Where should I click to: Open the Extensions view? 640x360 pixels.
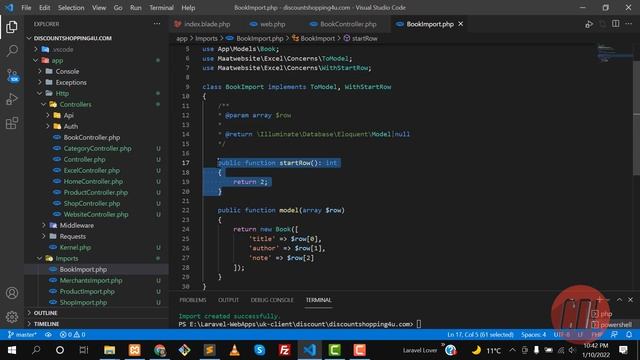(x=12, y=123)
